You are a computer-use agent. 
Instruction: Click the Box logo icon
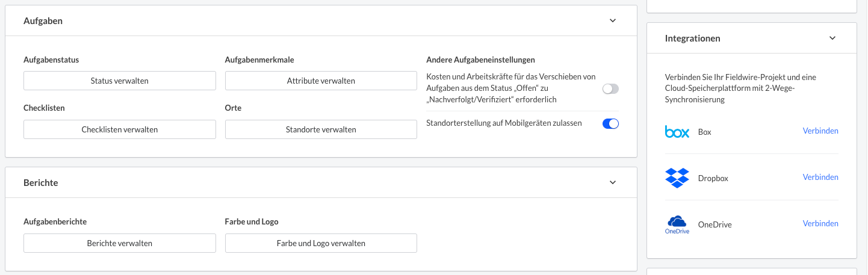click(677, 132)
